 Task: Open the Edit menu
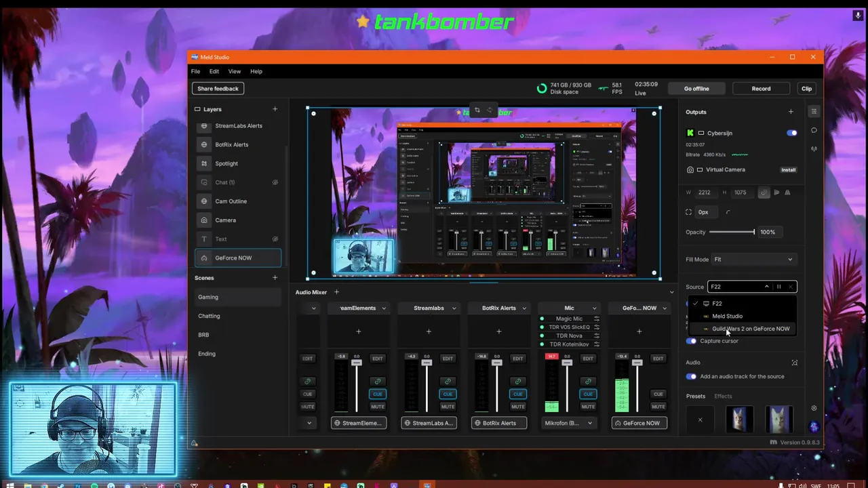tap(214, 71)
